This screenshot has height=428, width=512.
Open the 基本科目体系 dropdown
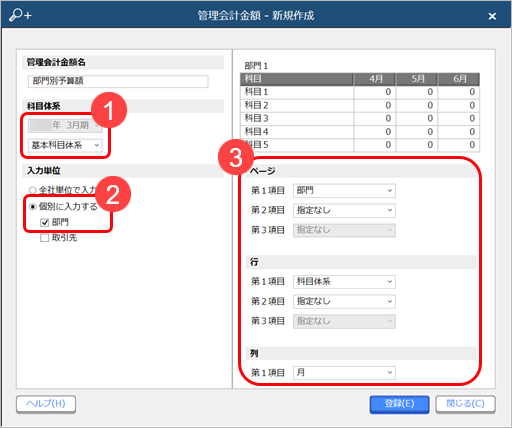point(65,145)
